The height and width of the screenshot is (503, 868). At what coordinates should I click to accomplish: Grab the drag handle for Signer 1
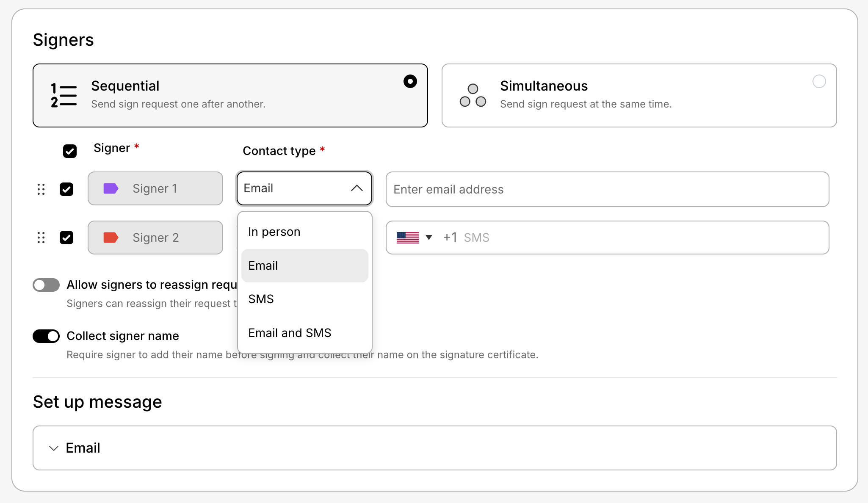(41, 189)
